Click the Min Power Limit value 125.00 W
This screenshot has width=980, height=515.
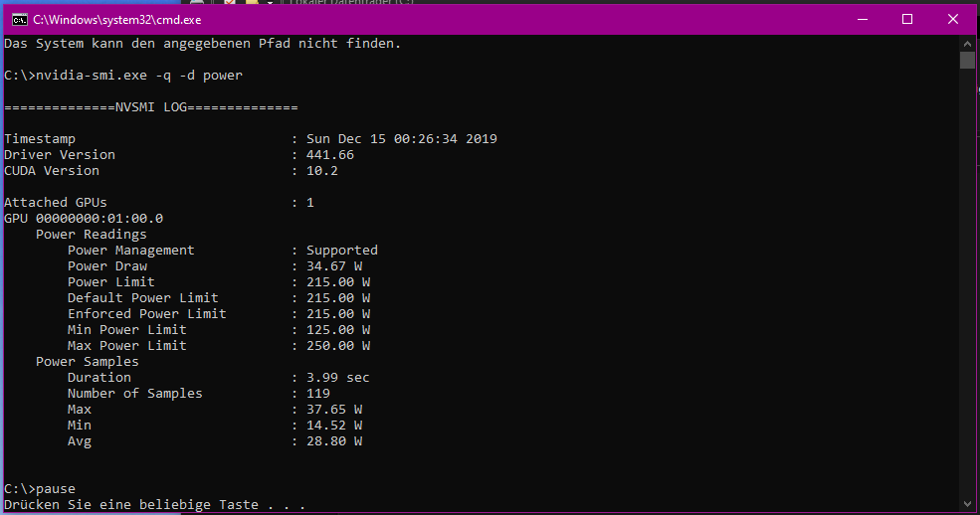tap(338, 330)
